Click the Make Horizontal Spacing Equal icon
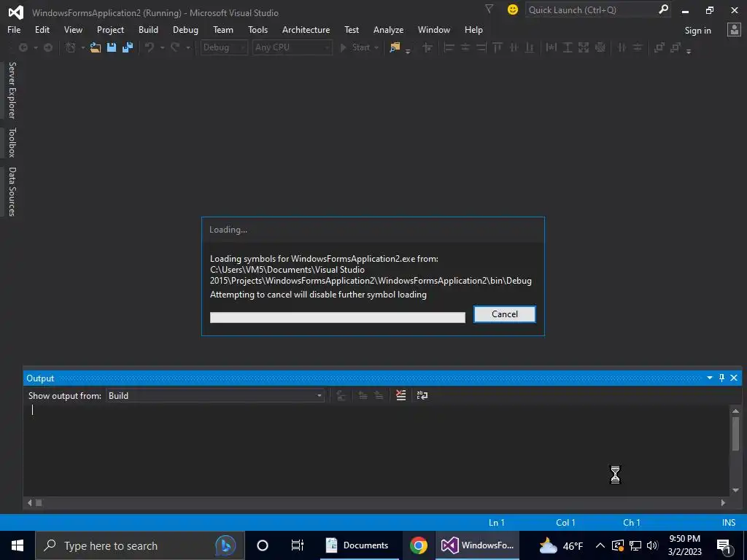 coord(622,47)
